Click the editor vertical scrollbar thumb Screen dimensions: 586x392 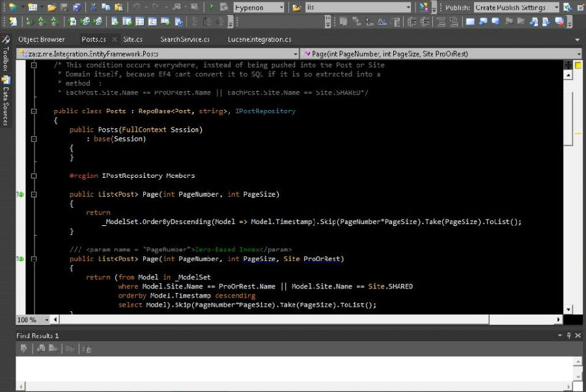568,119
